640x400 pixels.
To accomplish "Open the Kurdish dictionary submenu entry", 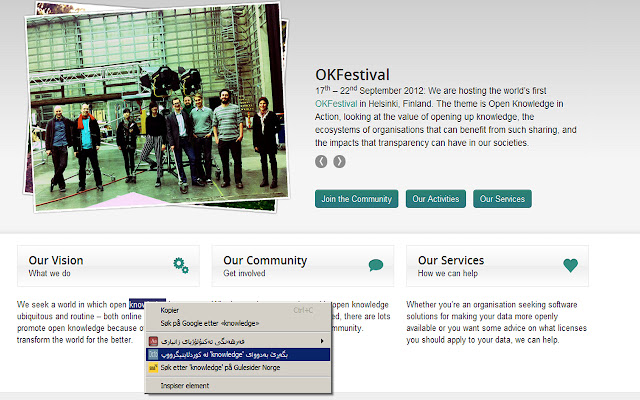I will point(238,341).
